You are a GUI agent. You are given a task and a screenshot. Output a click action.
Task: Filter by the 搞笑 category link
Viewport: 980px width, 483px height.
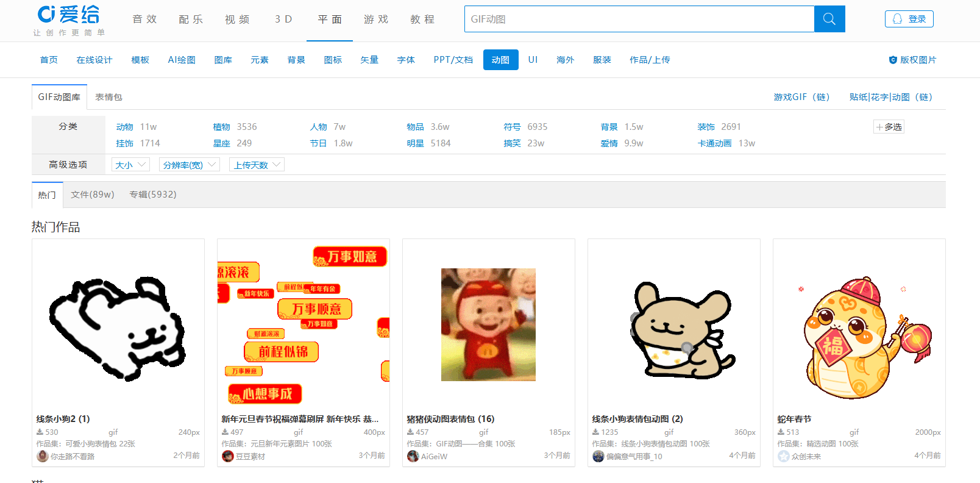click(x=512, y=143)
